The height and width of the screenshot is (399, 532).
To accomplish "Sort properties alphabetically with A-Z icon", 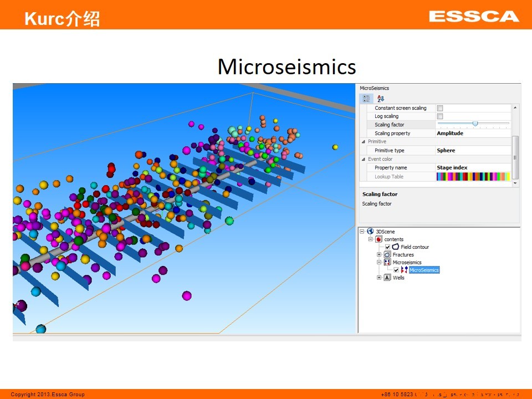I will [x=381, y=99].
